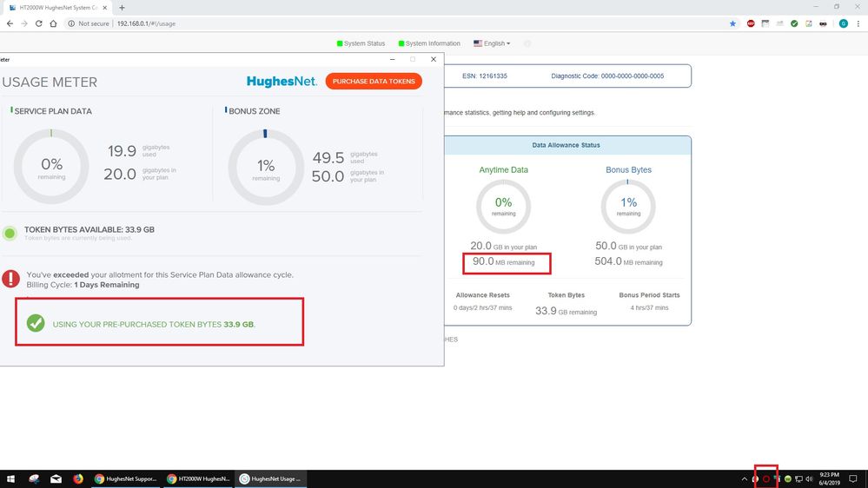868x488 pixels.
Task: Open the Mail app in taskbar
Action: tap(56, 478)
